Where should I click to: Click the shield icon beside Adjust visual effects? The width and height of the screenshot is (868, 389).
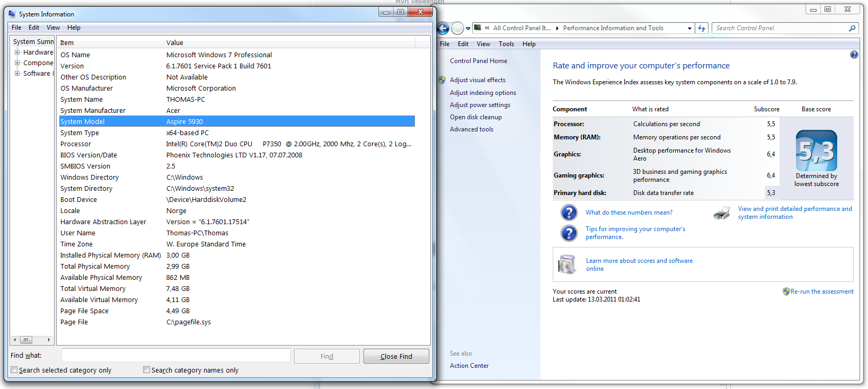[x=442, y=80]
